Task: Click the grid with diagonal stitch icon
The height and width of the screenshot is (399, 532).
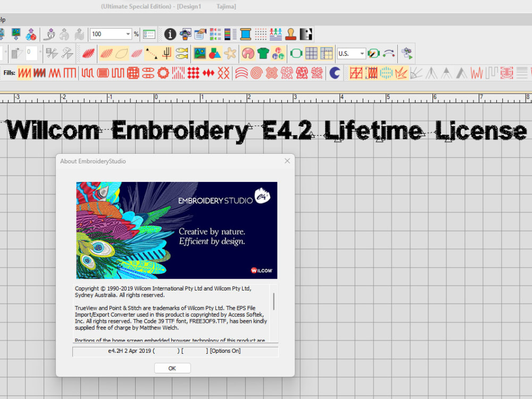Action: click(x=356, y=73)
